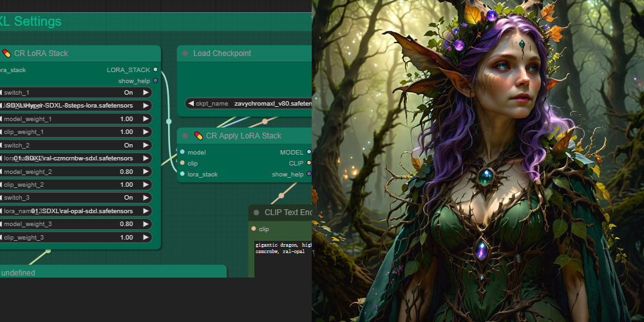Click the CR Apply LoRA Stack node title
644x322 pixels.
click(243, 135)
